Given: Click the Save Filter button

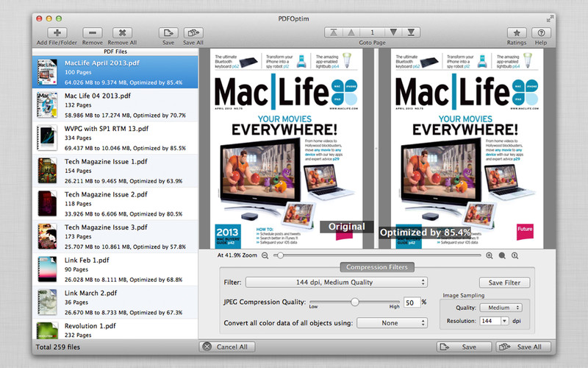Looking at the screenshot, I should click(x=504, y=283).
